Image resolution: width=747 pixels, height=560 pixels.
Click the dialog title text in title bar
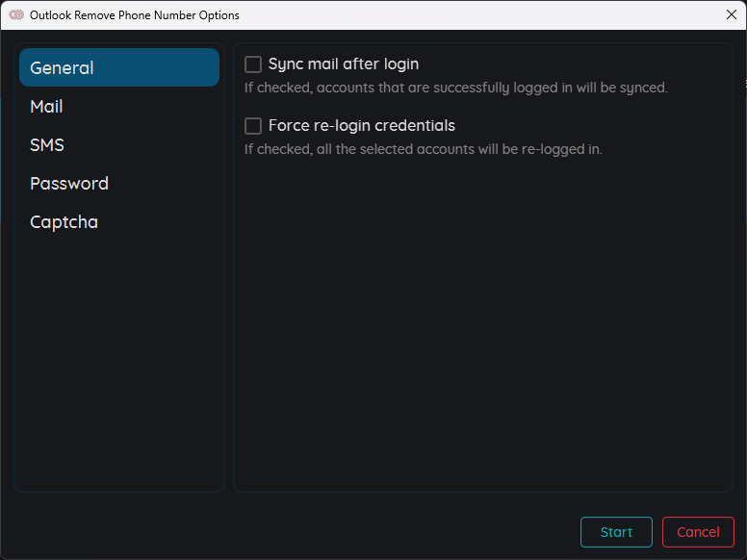coord(135,15)
